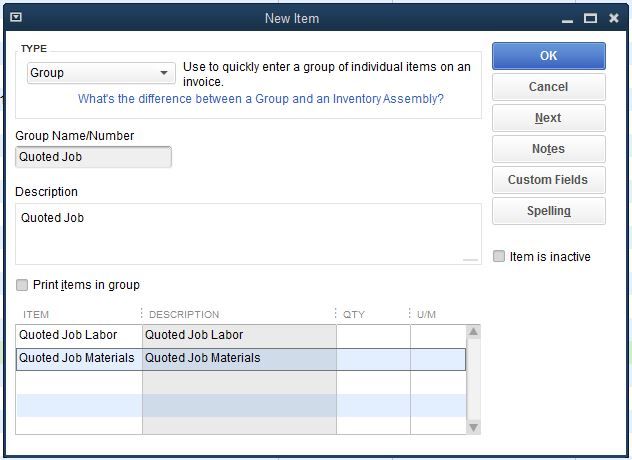Click into the Description text box
The width and height of the screenshot is (632, 460).
point(247,234)
